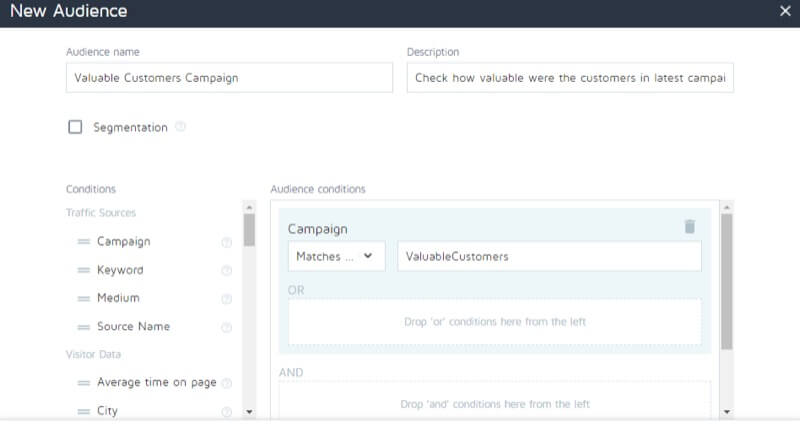The height and width of the screenshot is (433, 800).
Task: Click help icon beside Campaign condition
Action: pyautogui.click(x=226, y=242)
